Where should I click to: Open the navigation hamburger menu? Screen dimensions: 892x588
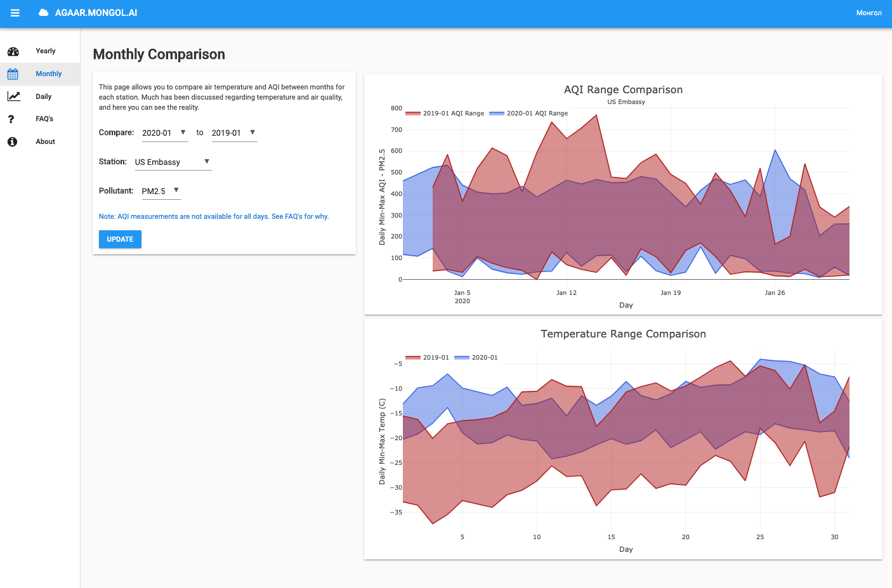(x=15, y=13)
